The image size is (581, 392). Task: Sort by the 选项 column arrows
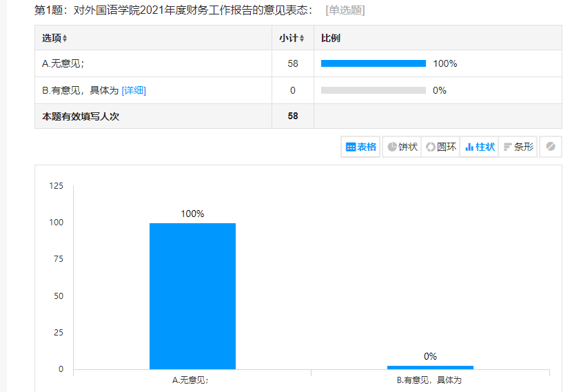65,39
